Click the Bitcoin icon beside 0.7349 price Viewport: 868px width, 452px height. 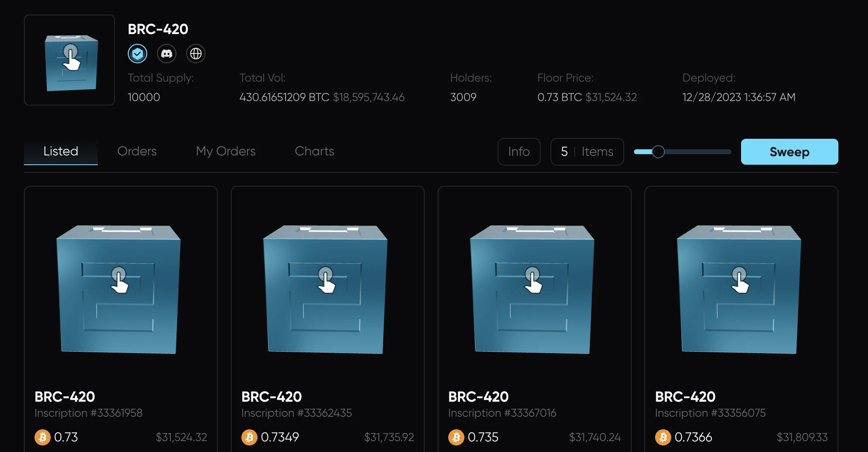coord(249,437)
